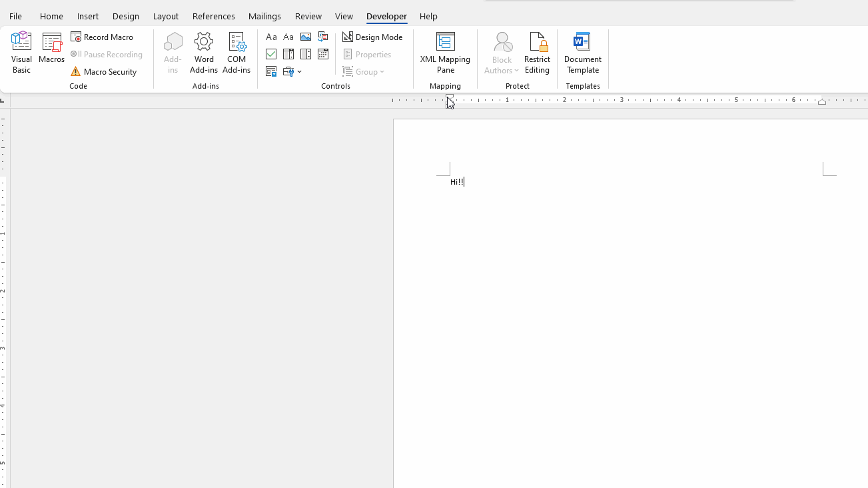Insert a Check Box content control
This screenshot has height=488, width=868.
tap(271, 54)
